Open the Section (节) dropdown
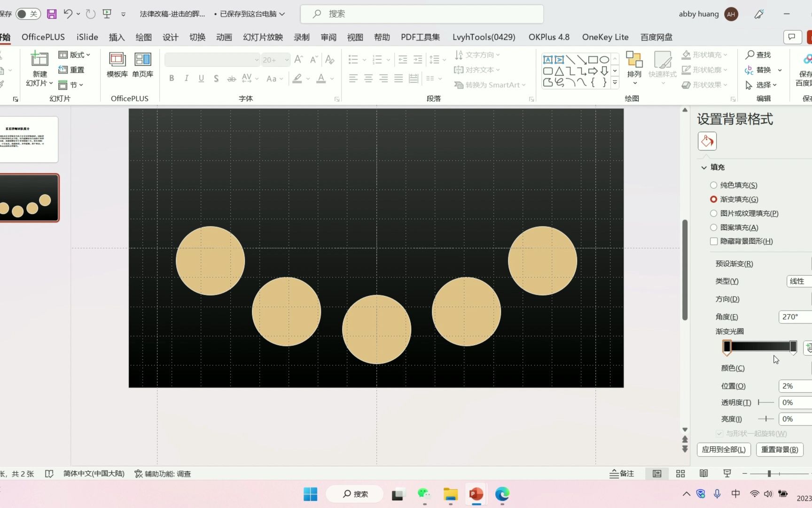 (x=71, y=85)
